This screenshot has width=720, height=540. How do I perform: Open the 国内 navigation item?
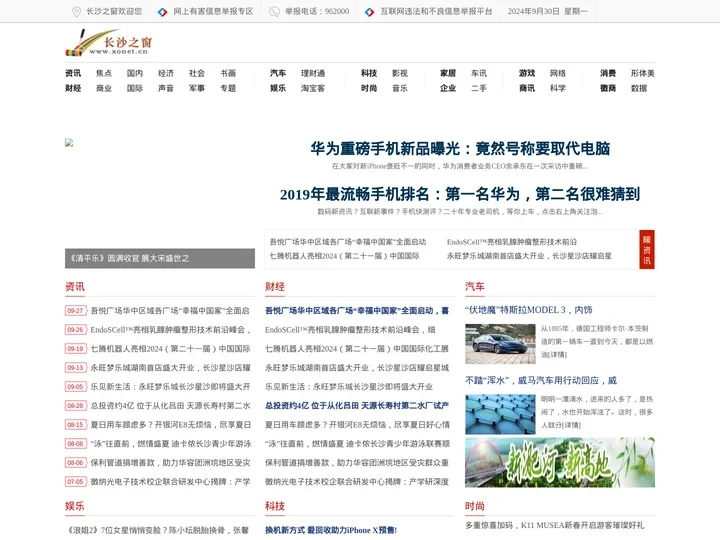[x=135, y=73]
